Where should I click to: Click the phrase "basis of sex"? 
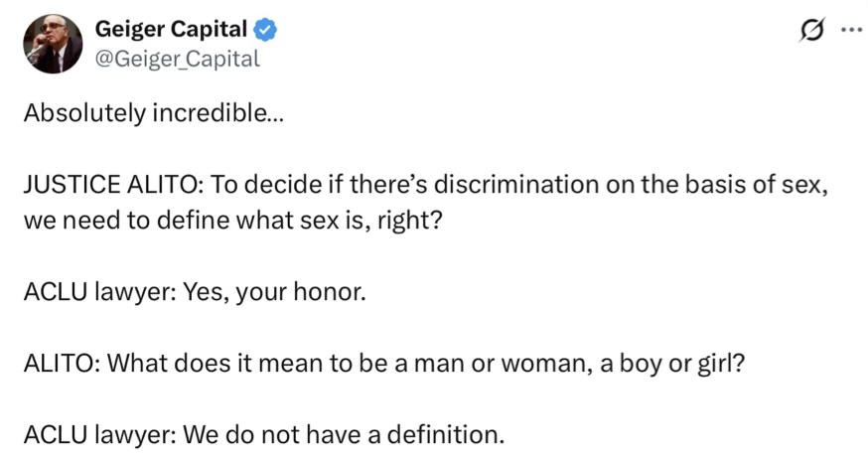[749, 187]
